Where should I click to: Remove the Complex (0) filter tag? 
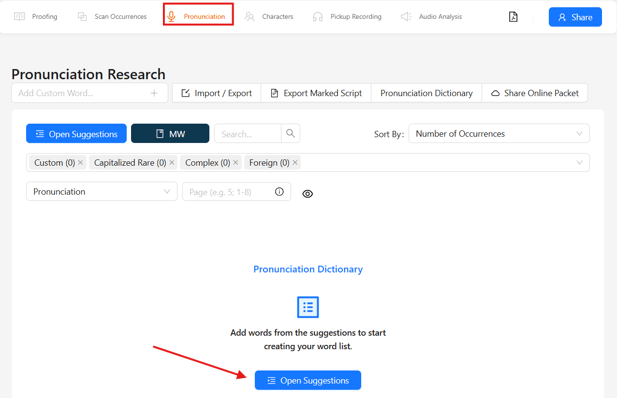coord(236,163)
